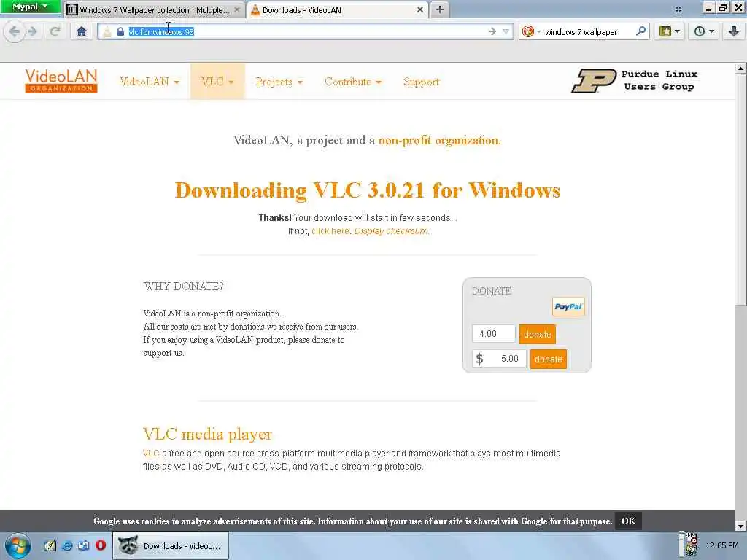Open the DuckDuckGo search engine selector
This screenshot has height=560, width=747.
point(531,31)
